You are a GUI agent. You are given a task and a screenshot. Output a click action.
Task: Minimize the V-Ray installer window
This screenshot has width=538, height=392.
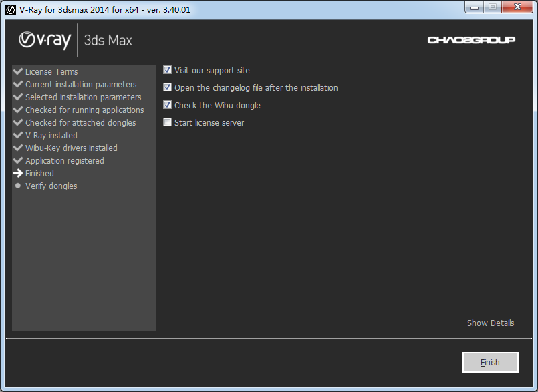click(x=475, y=7)
